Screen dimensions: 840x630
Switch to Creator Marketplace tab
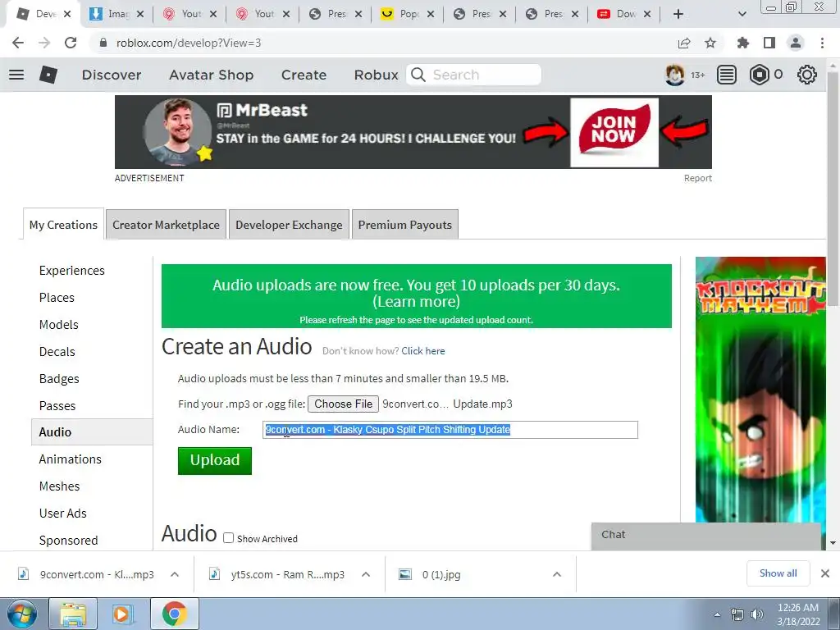(166, 225)
